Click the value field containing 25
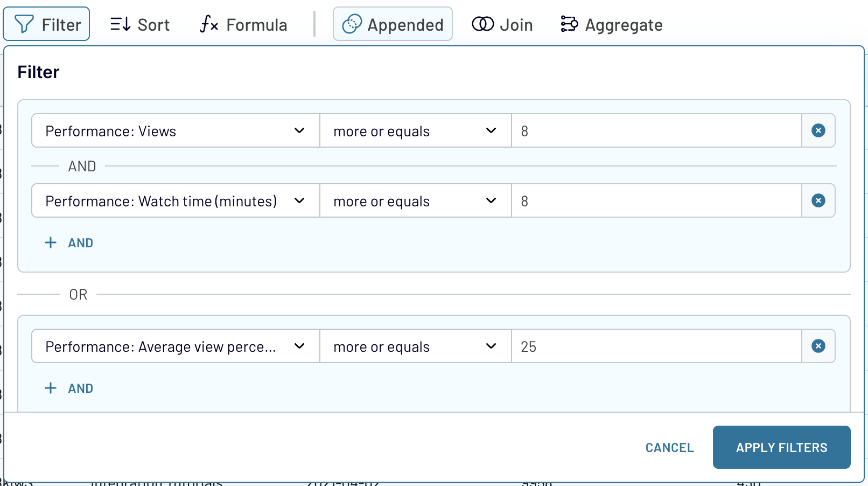 (656, 346)
